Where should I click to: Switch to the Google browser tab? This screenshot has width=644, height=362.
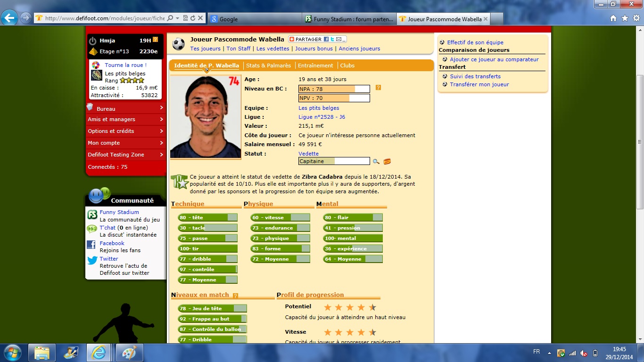coord(255,19)
